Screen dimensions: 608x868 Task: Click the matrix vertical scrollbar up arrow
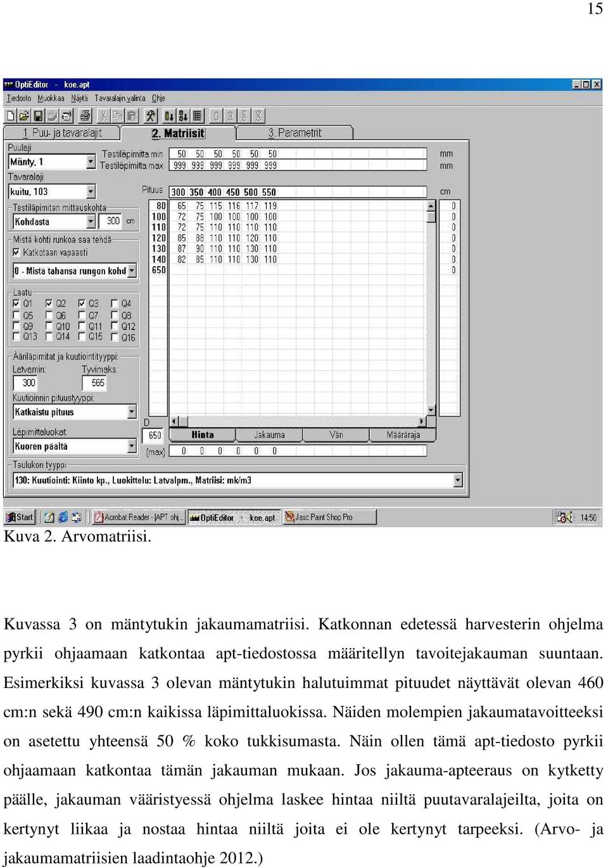pos(431,206)
